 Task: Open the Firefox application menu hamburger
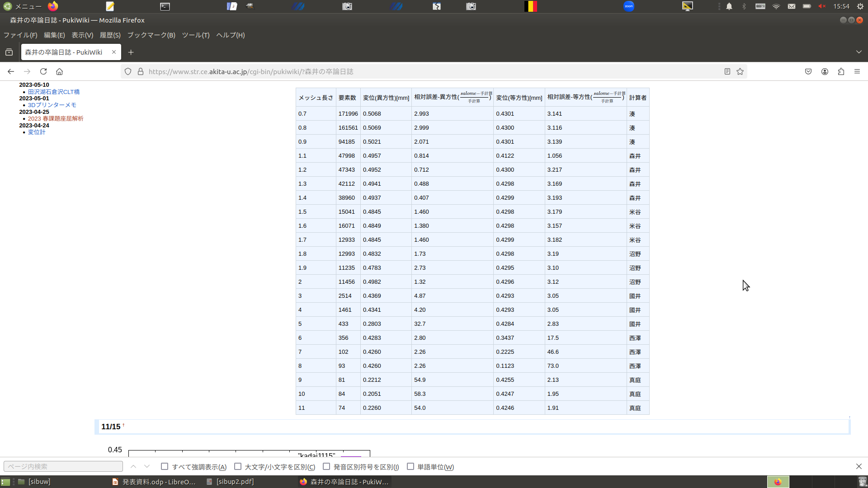pyautogui.click(x=857, y=71)
